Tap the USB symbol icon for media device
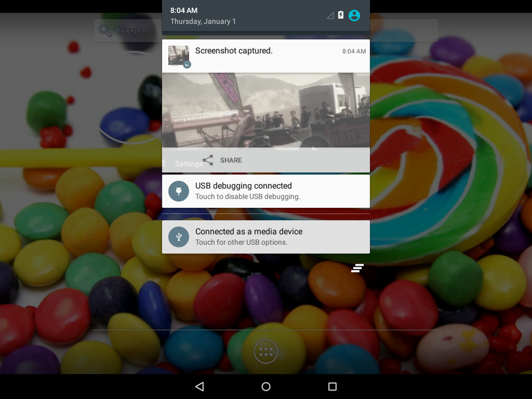Image resolution: width=532 pixels, height=399 pixels. pos(178,237)
